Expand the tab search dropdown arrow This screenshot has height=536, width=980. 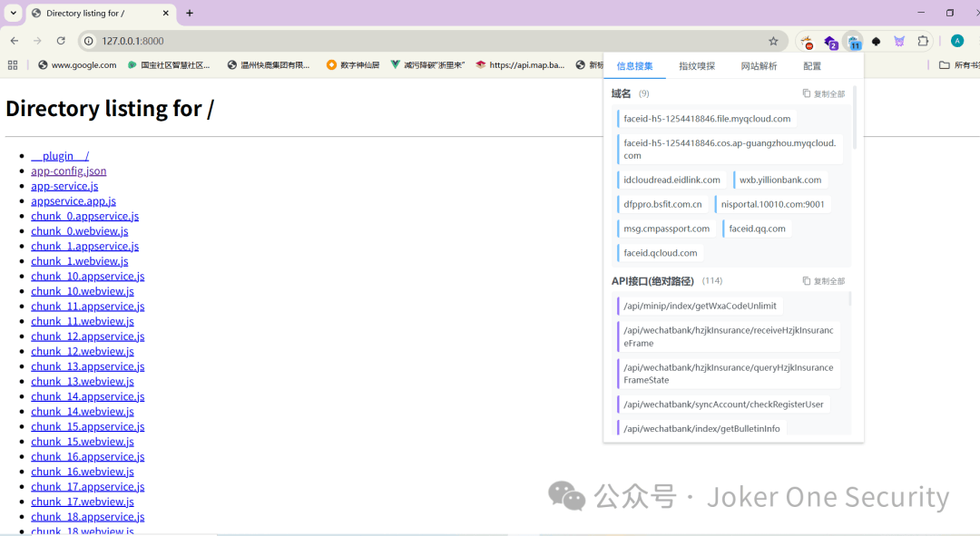[x=13, y=13]
